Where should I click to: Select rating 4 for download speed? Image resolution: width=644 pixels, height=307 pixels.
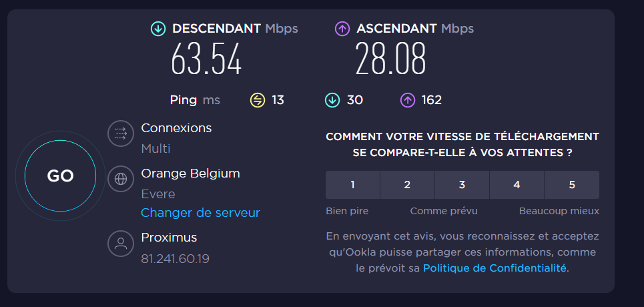tap(517, 185)
